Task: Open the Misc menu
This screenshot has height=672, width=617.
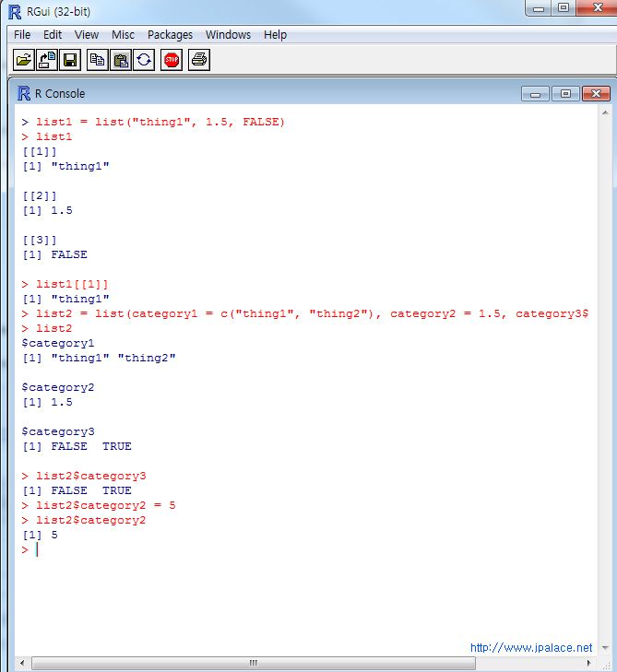Action: [x=123, y=35]
